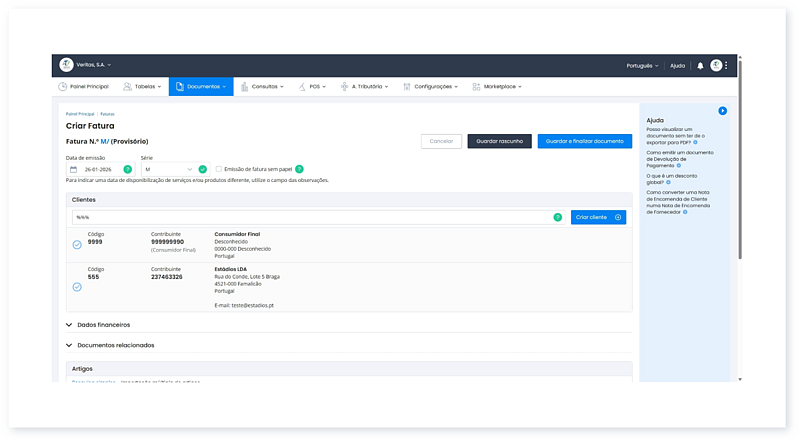Collapse the Ajuda panel with blue arrow icon

tap(722, 110)
